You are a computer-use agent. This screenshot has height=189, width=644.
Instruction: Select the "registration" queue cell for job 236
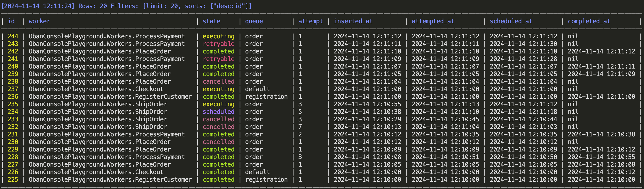point(266,97)
